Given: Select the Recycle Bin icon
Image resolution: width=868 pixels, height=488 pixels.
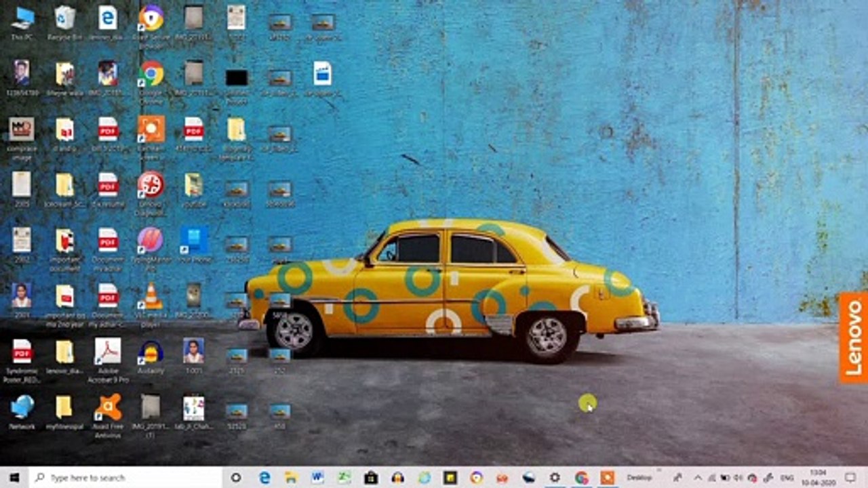Looking at the screenshot, I should pyautogui.click(x=65, y=23).
